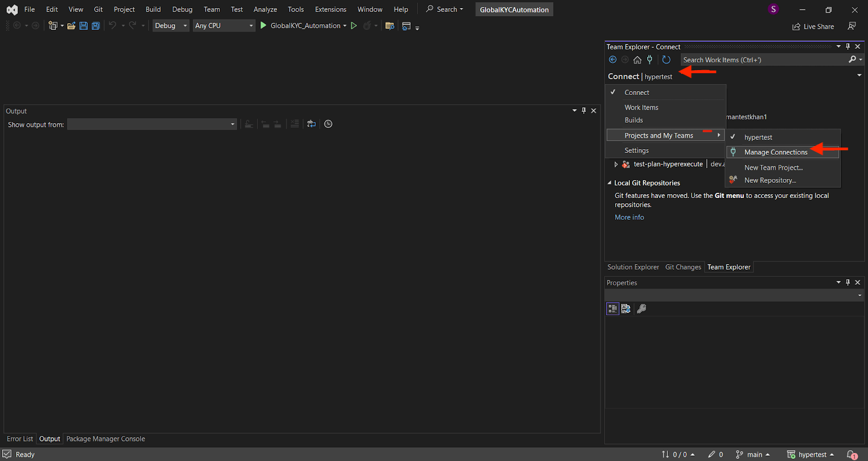The image size is (868, 461).
Task: Expand the test-plan-hyperexecute tree node
Action: (x=616, y=164)
